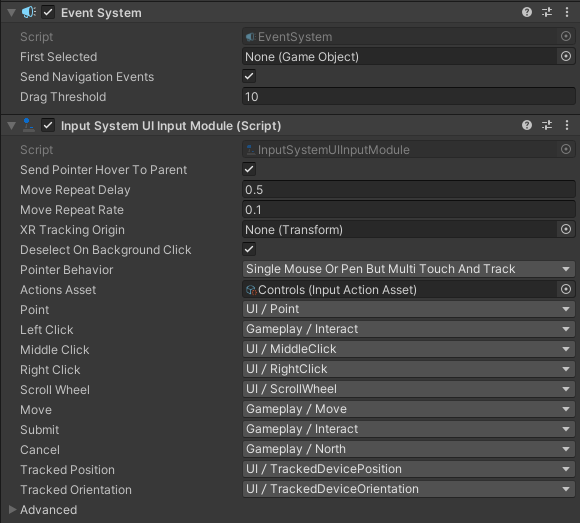This screenshot has width=580, height=523.
Task: Open object picker for First Selected field
Action: click(x=566, y=56)
